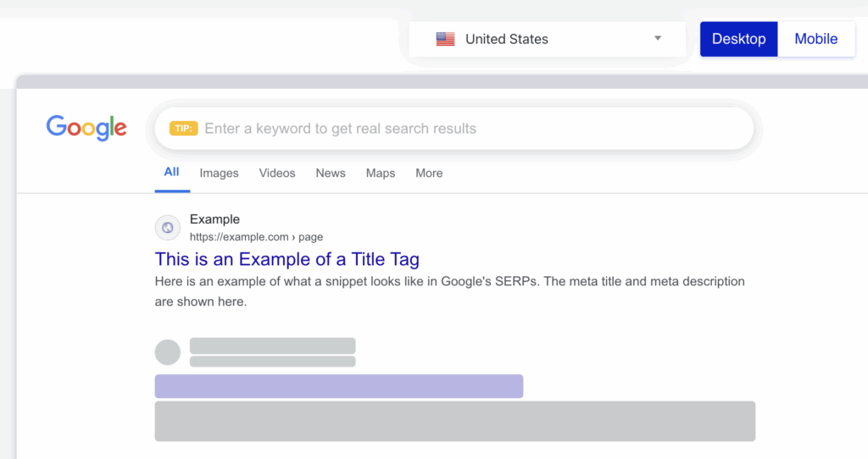Open the Images search tab
The width and height of the screenshot is (868, 459).
coord(220,173)
